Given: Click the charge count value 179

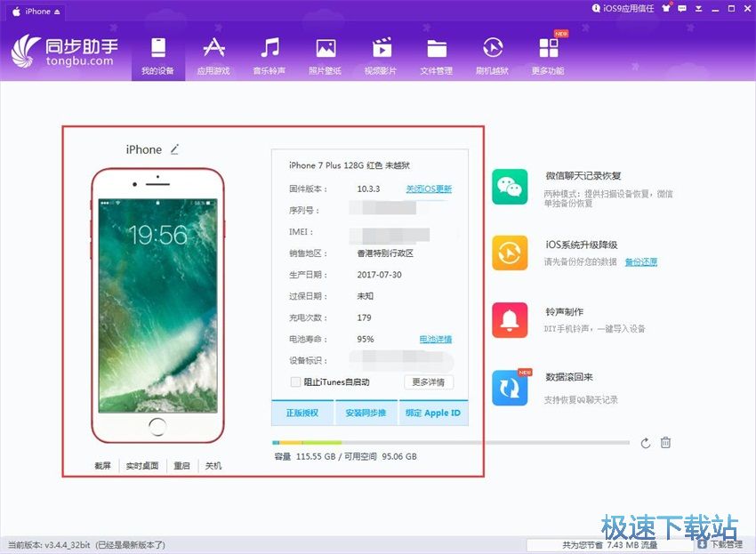Looking at the screenshot, I should point(364,317).
